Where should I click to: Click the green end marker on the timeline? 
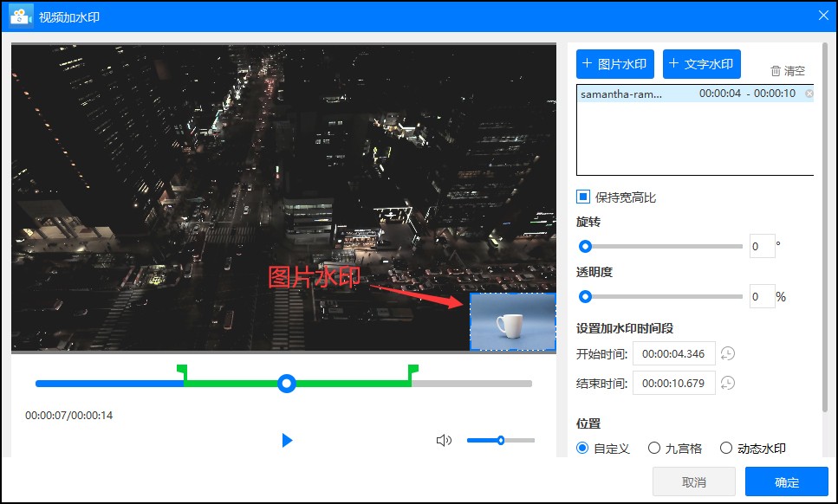click(413, 371)
